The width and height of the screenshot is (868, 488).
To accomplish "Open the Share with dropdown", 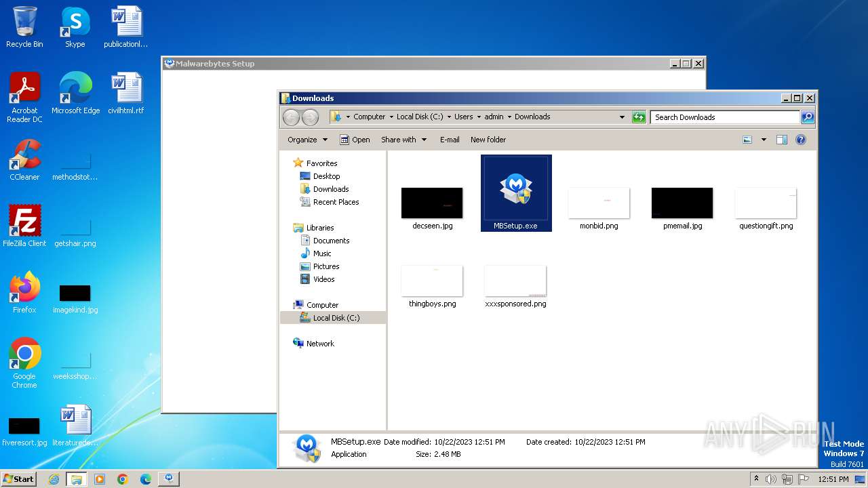I will pyautogui.click(x=404, y=140).
